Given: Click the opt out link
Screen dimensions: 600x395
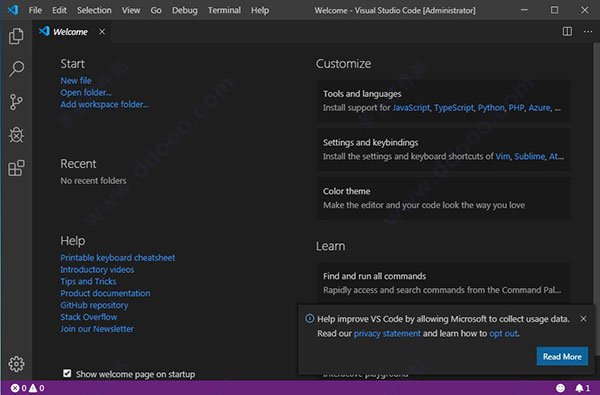Looking at the screenshot, I should click(x=503, y=334).
